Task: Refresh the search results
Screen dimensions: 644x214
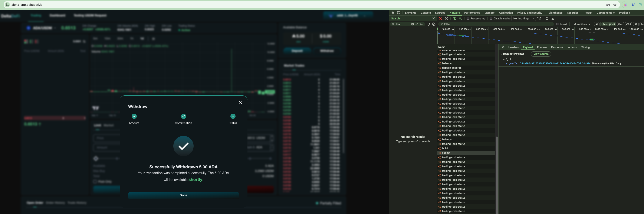Action: point(428,24)
